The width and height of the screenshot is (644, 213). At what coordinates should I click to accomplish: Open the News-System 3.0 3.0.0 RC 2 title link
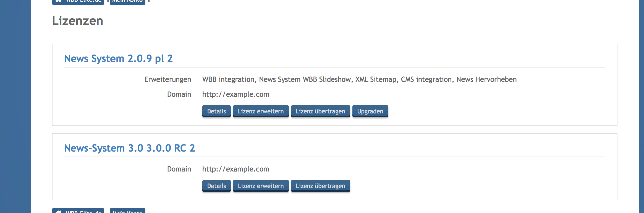point(129,148)
